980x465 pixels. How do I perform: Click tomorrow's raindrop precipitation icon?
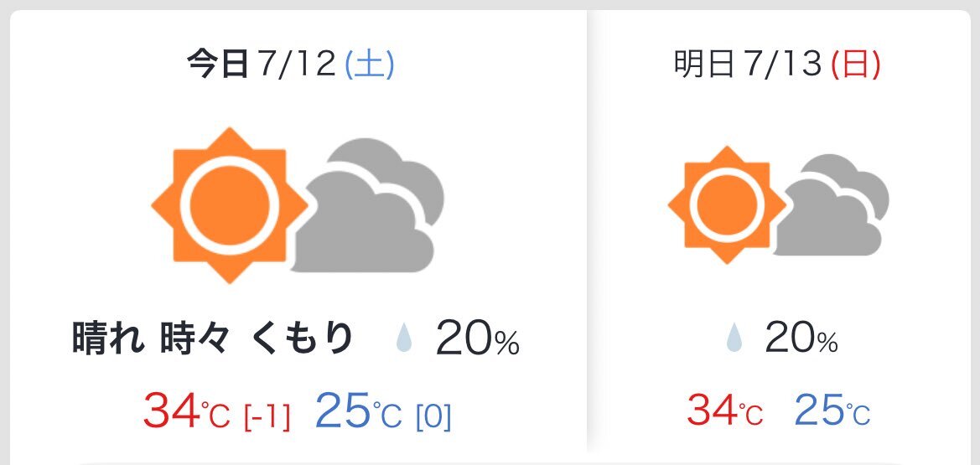coord(734,340)
